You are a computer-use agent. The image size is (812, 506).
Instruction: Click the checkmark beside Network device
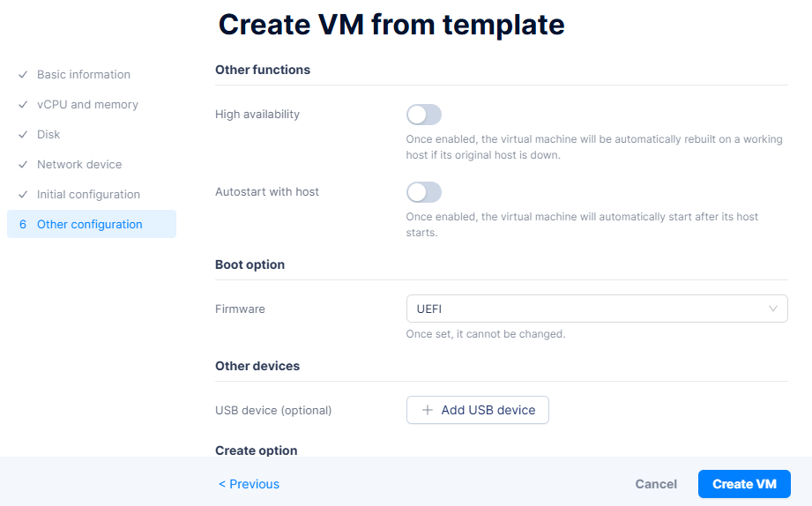click(x=23, y=165)
